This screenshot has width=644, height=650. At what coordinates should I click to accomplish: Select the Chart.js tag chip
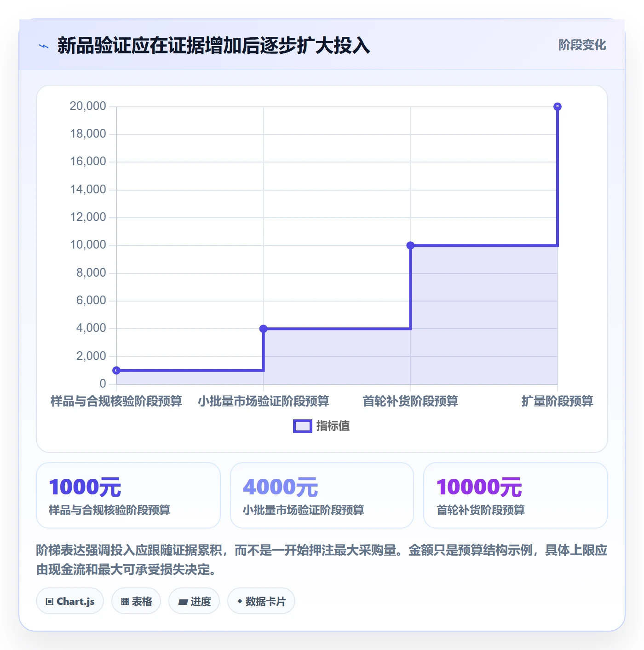(70, 601)
